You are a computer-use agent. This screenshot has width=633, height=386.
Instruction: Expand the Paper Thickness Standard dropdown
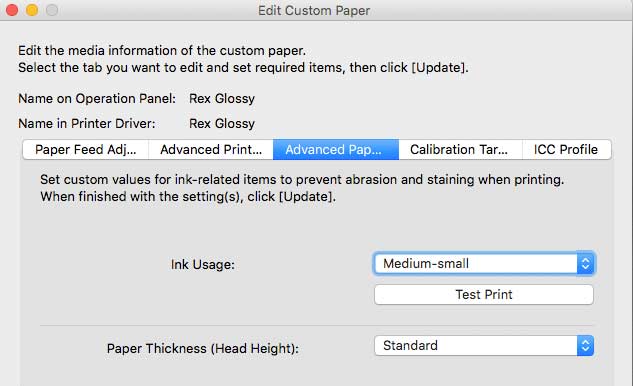coord(484,346)
